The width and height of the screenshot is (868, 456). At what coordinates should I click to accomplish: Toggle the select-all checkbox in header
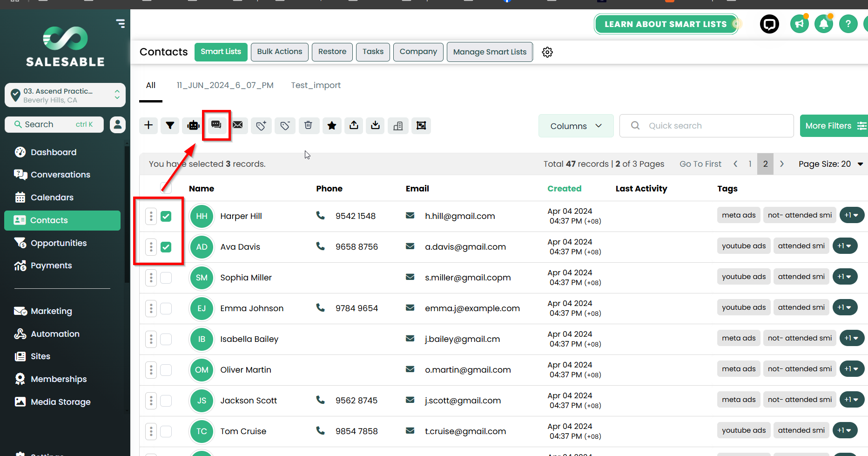coord(166,188)
